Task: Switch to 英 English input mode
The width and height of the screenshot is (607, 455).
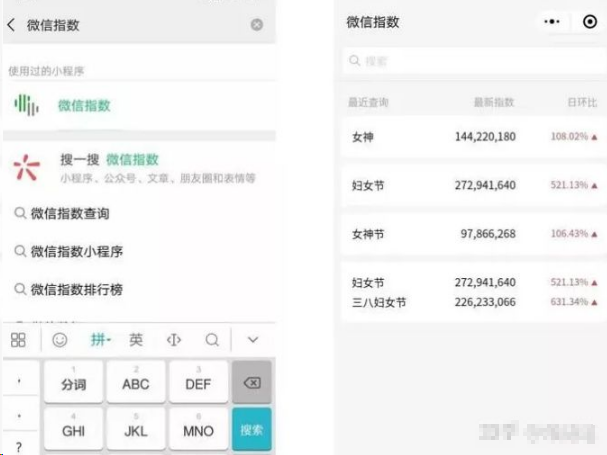Action: [136, 340]
